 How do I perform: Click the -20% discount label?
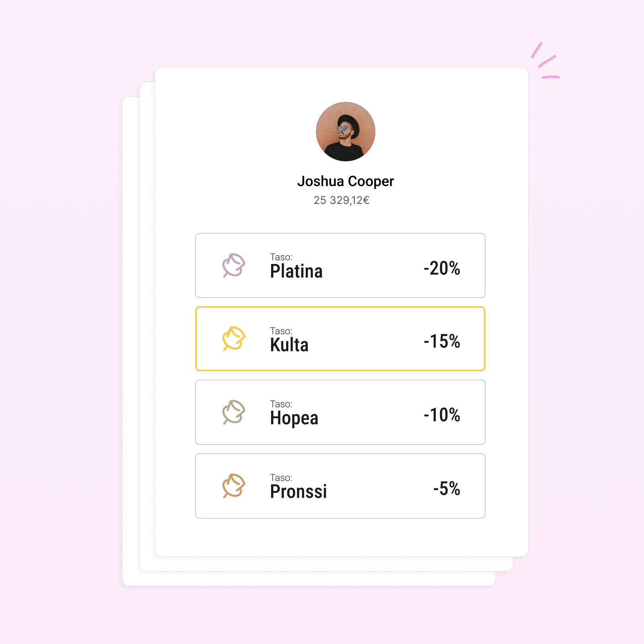click(x=442, y=268)
